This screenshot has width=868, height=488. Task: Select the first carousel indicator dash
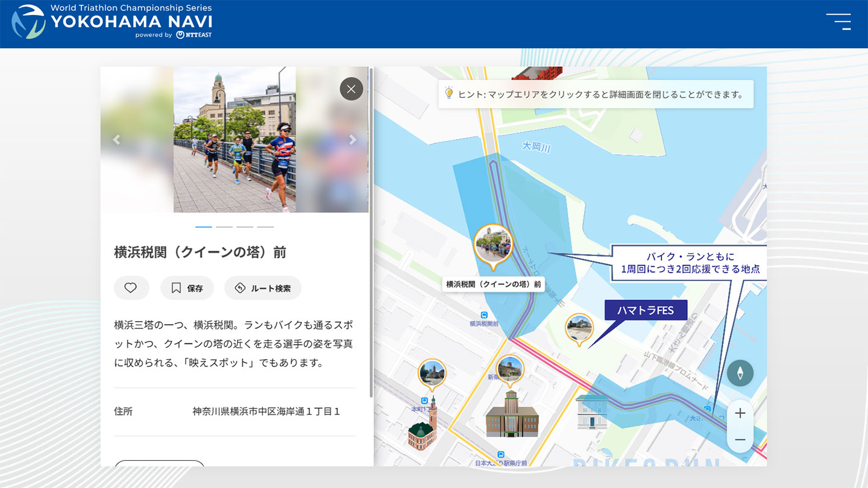pos(204,227)
